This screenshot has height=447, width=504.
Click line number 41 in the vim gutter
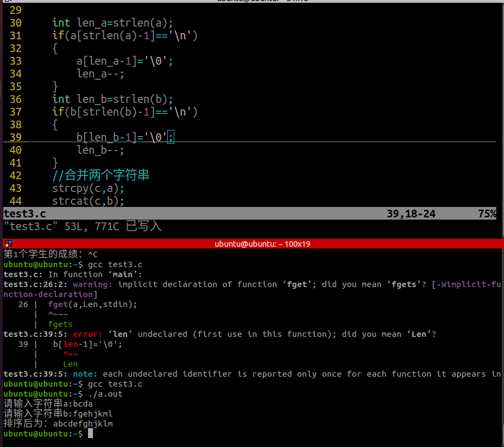coord(15,163)
